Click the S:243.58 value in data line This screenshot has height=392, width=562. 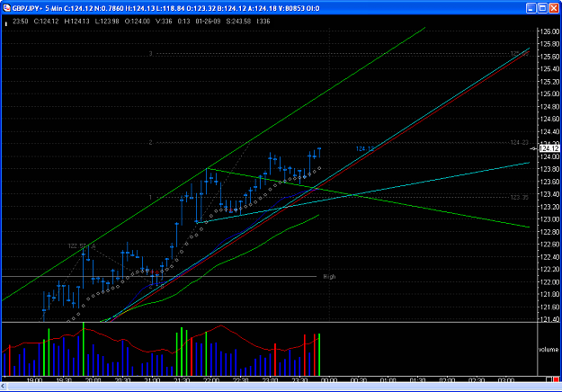[x=238, y=22]
